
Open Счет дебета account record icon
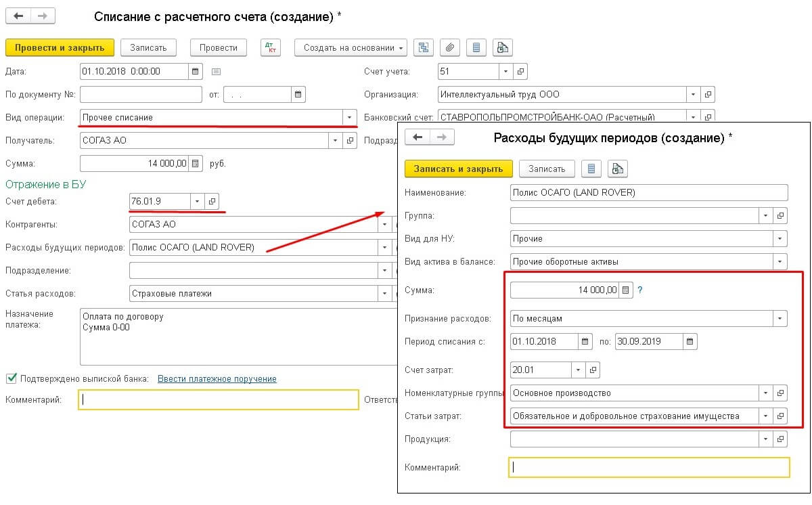(x=211, y=201)
